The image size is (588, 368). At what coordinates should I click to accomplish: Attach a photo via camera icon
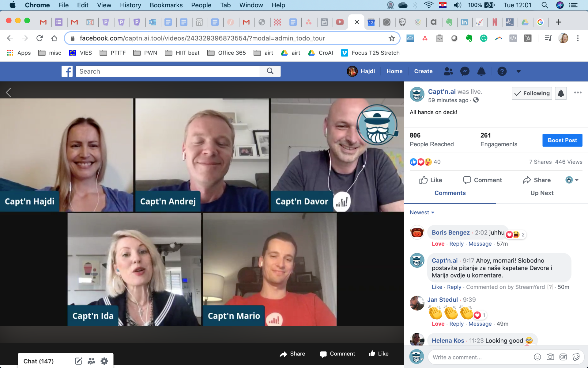click(550, 357)
